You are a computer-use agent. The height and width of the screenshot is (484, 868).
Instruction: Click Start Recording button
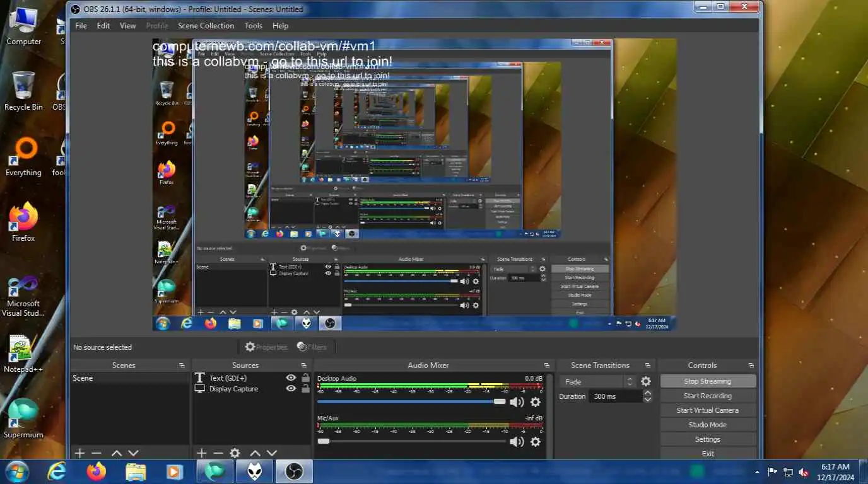tap(708, 396)
